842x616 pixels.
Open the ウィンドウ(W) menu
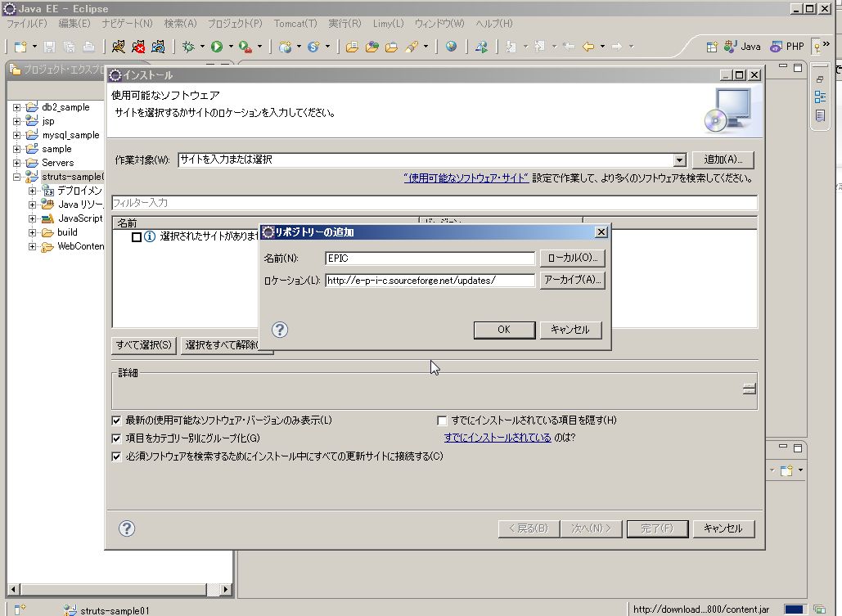click(x=439, y=24)
